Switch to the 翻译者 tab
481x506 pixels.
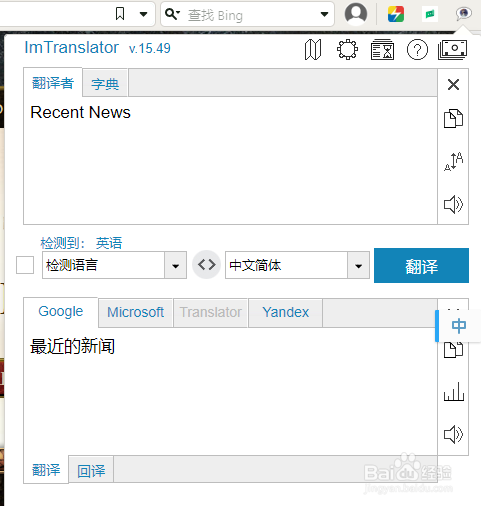click(53, 83)
